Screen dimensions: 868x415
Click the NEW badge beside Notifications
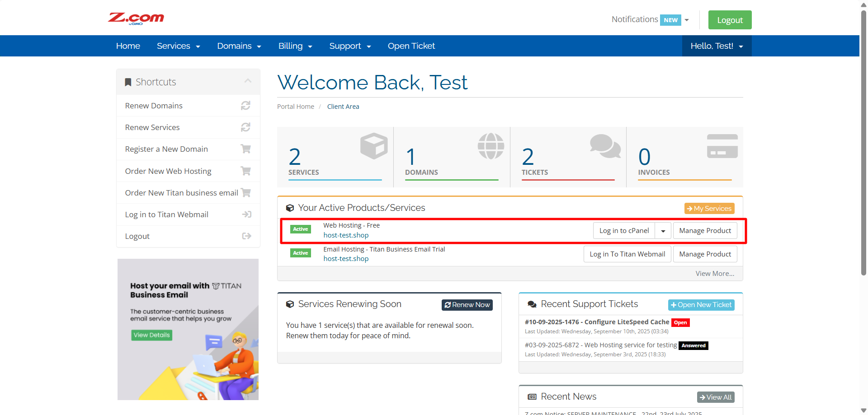[670, 20]
